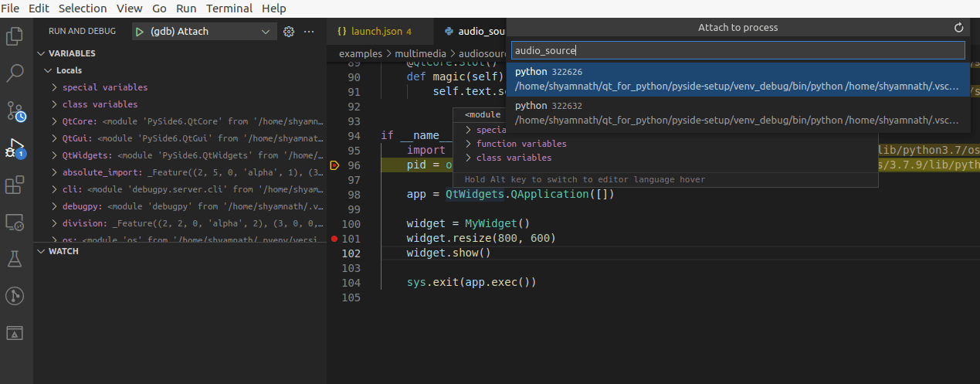
Task: Expand the QtCore variable entry
Action: (x=54, y=121)
